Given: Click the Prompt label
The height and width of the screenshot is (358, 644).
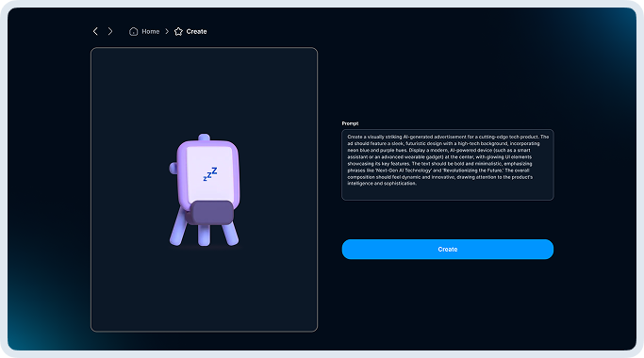Looking at the screenshot, I should click(x=350, y=123).
